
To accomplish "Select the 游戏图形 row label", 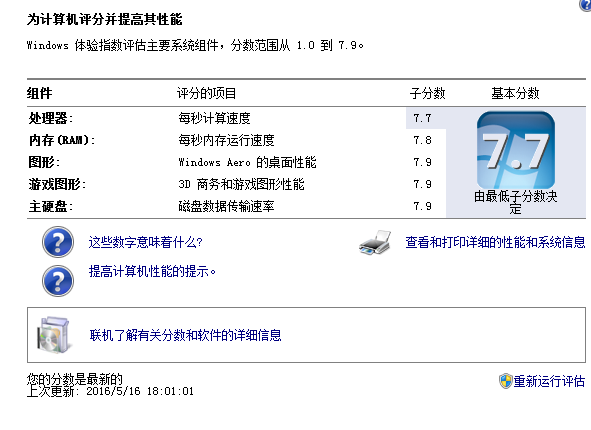I will click(57, 184).
